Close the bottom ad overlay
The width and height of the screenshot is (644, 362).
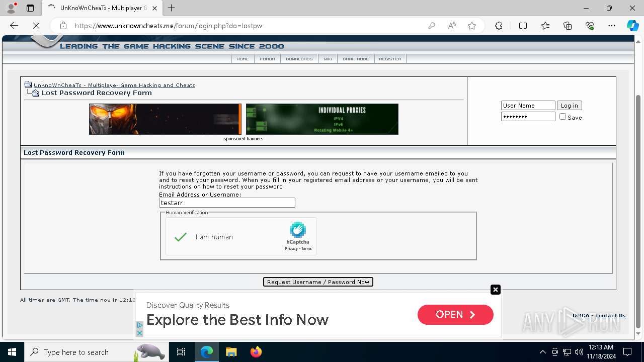(x=496, y=290)
